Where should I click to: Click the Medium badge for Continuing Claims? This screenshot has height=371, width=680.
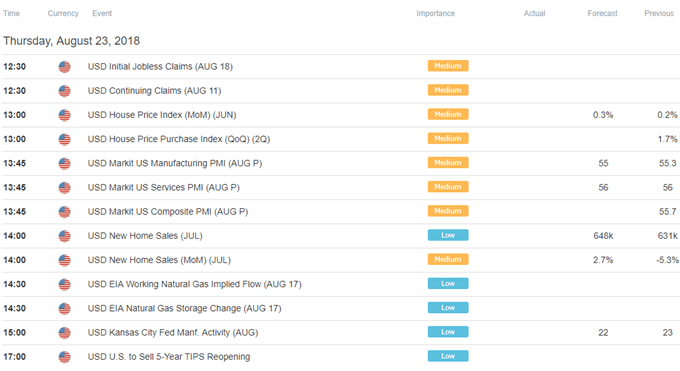click(x=448, y=90)
